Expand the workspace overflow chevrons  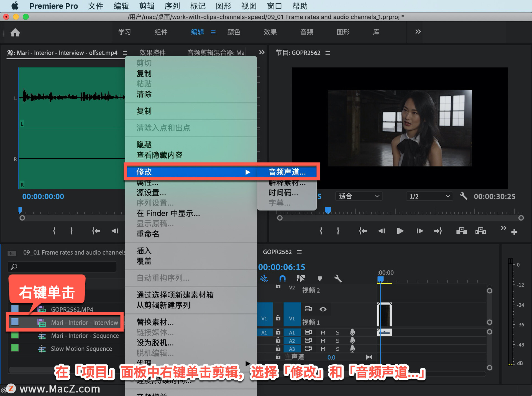pyautogui.click(x=418, y=32)
